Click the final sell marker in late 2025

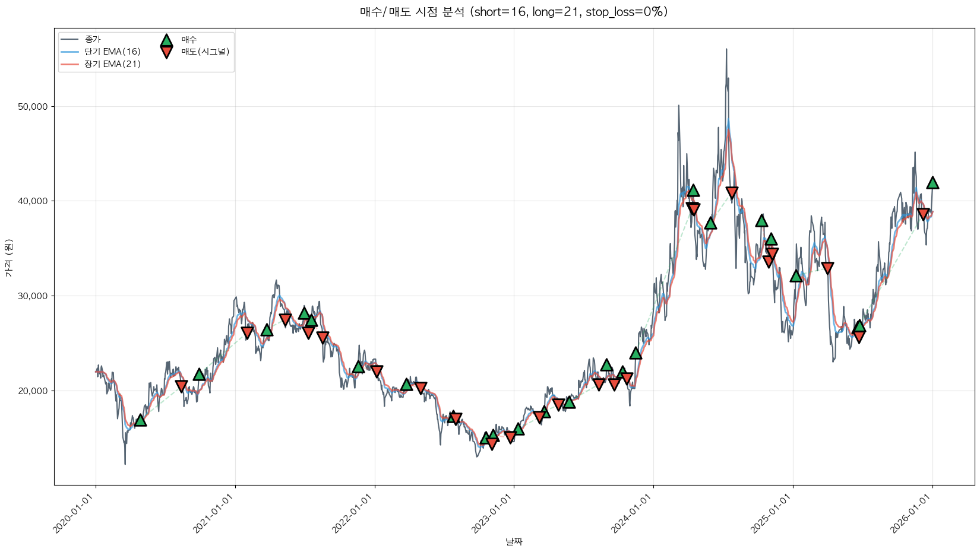point(923,214)
